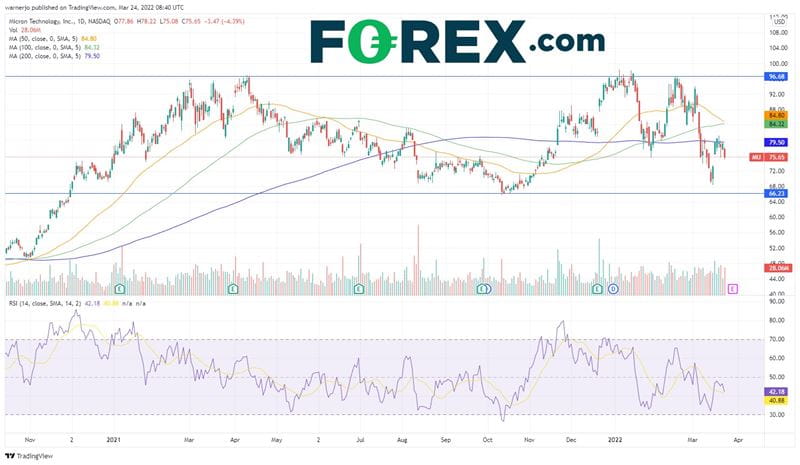Click the USD currency label above price axis
Image resolution: width=800 pixels, height=465 pixels.
point(779,21)
